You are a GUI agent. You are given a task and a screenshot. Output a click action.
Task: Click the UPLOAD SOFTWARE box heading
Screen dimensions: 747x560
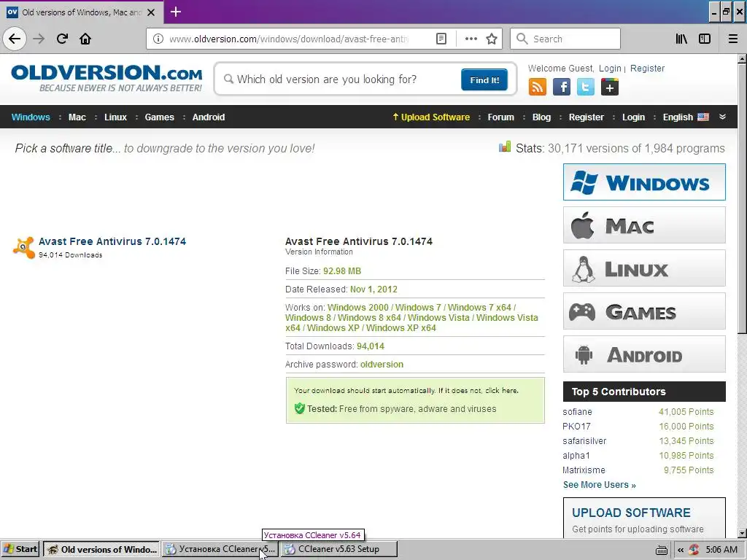click(631, 513)
